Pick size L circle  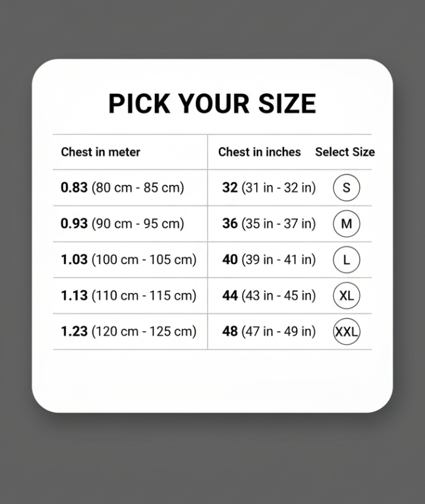pyautogui.click(x=346, y=260)
